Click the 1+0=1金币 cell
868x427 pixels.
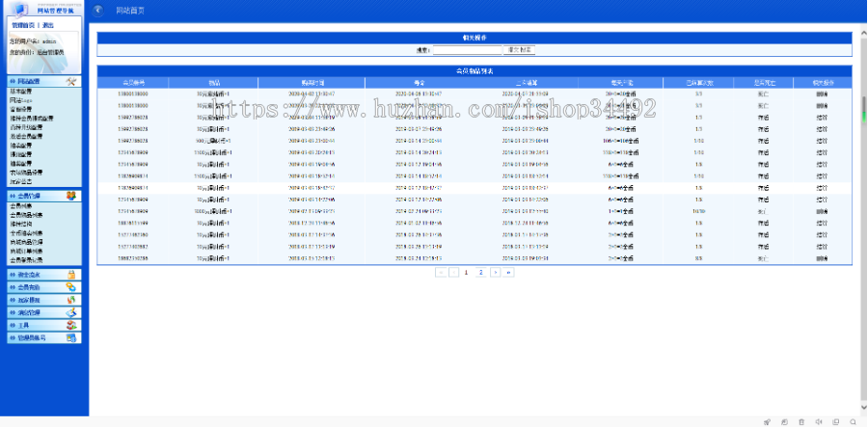coord(620,211)
